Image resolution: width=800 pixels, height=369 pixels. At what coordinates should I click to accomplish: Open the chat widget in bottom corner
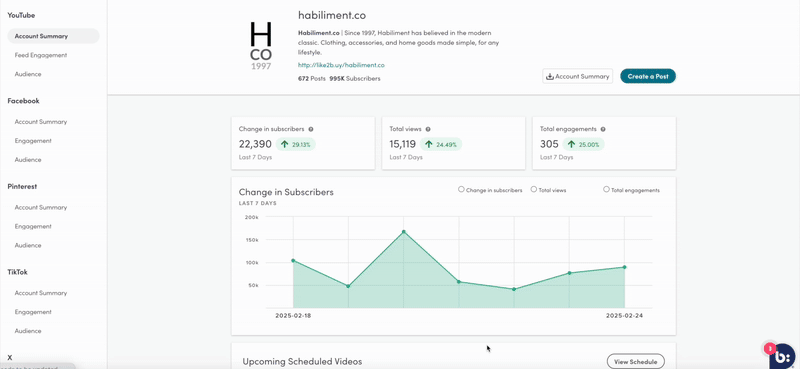pyautogui.click(x=783, y=356)
